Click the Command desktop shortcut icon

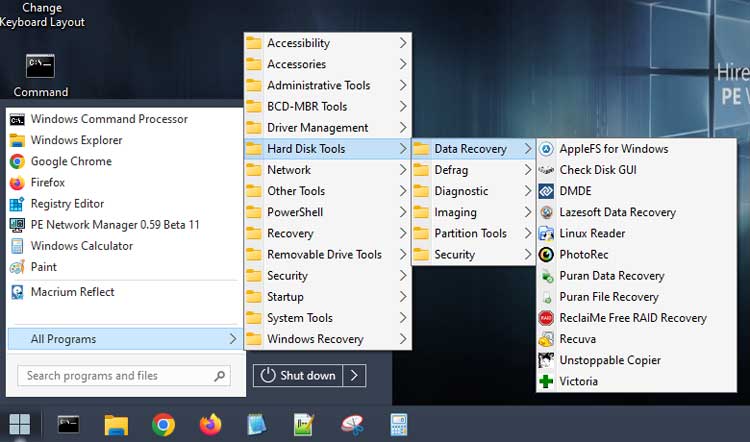40,76
